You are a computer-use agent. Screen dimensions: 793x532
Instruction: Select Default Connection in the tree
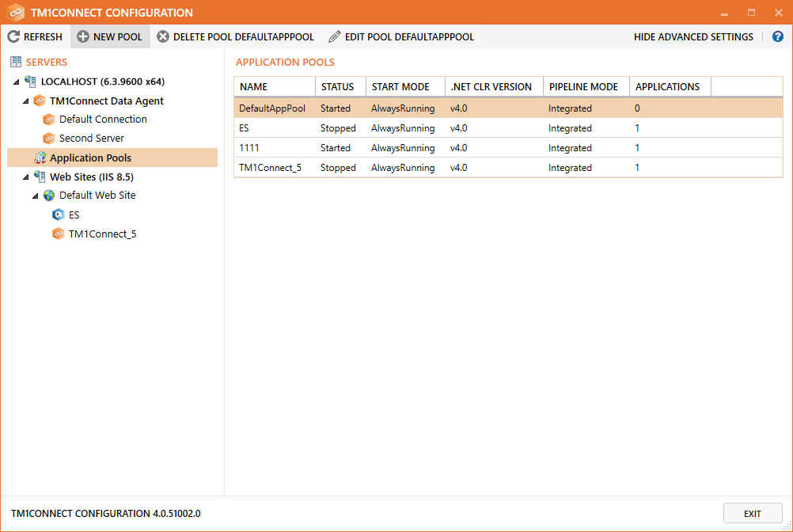click(103, 120)
